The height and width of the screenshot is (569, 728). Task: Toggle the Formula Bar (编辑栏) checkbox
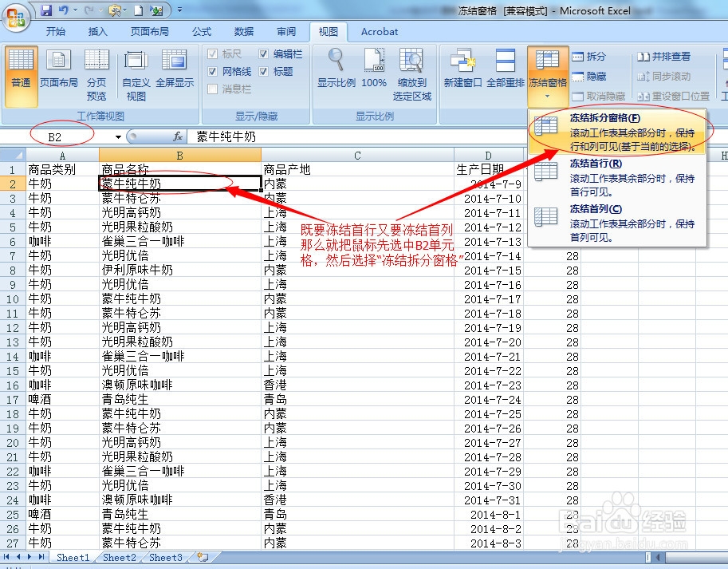click(x=263, y=54)
